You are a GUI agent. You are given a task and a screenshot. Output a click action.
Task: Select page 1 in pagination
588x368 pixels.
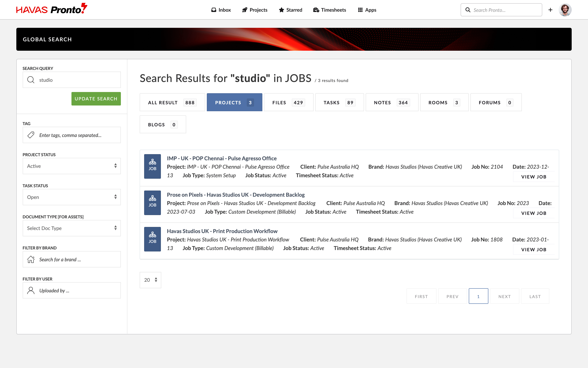click(478, 296)
